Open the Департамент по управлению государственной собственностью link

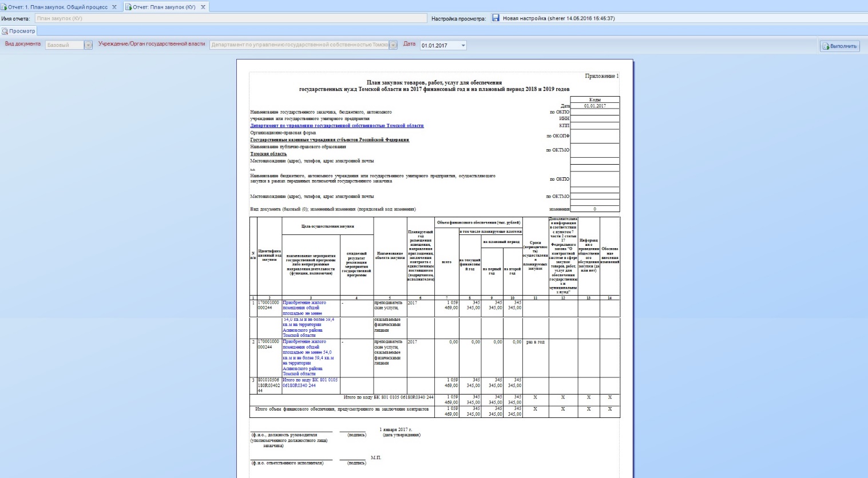337,126
